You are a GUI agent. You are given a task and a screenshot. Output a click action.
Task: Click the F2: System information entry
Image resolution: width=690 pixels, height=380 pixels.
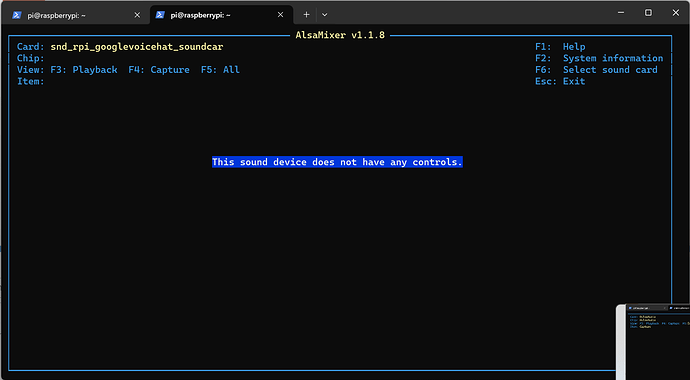tap(599, 58)
